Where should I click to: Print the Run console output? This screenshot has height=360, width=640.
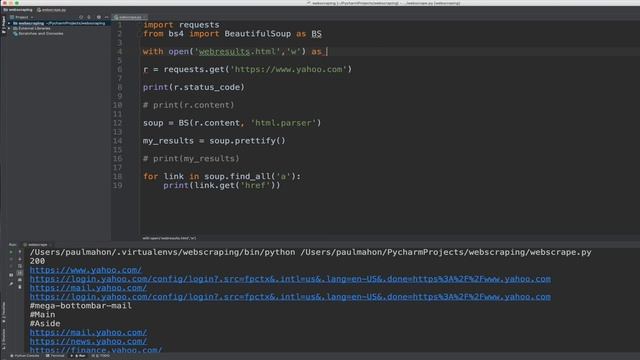(20, 280)
